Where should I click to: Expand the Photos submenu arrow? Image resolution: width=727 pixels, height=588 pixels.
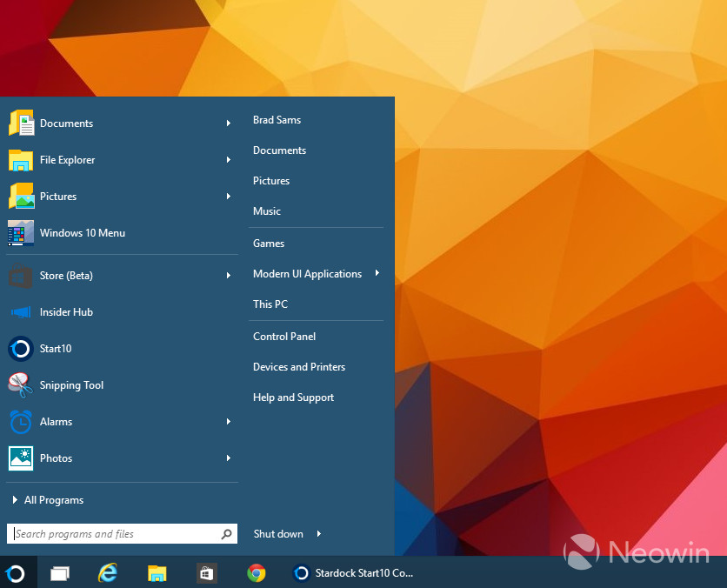tap(229, 458)
